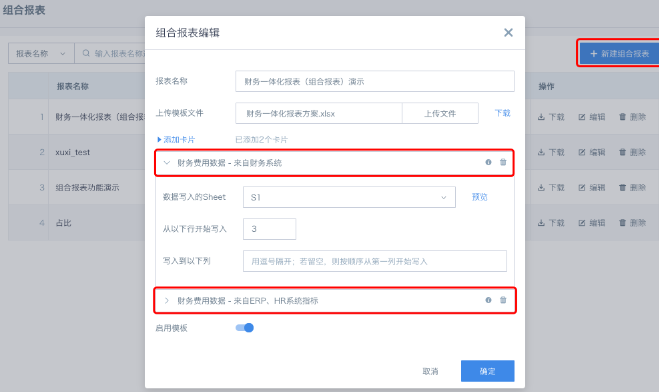Delete report in row 1
This screenshot has height=392, width=659.
[x=632, y=117]
